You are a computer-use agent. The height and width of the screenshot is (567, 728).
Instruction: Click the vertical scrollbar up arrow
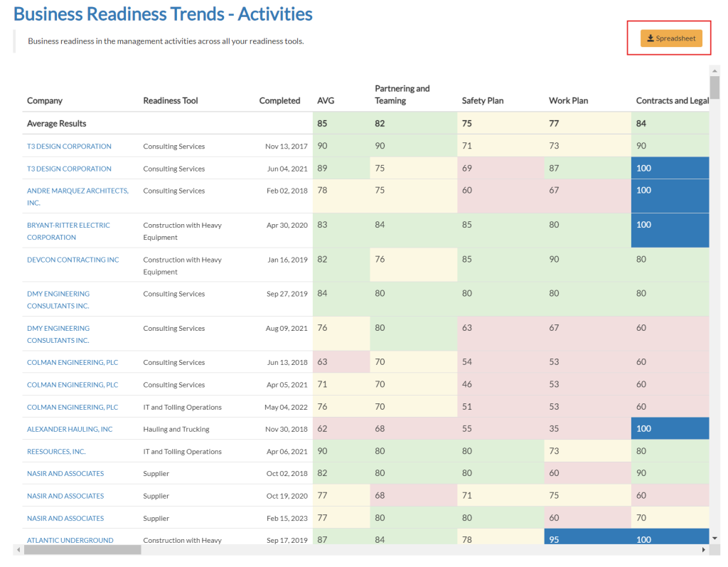(x=714, y=70)
